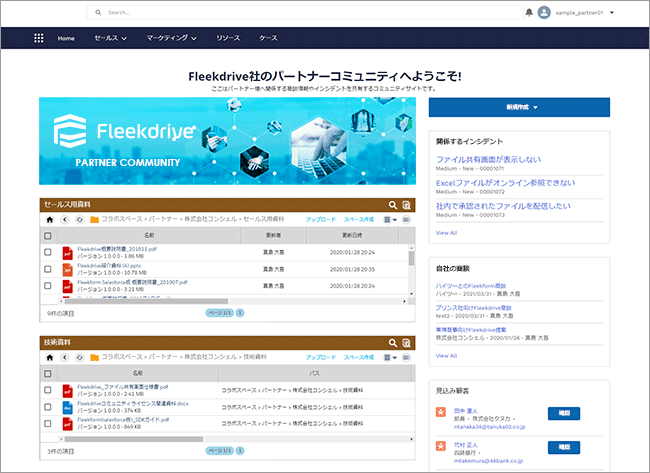Click back arrow in 技術資料 panel
This screenshot has height=473, width=650.
(x=65, y=357)
